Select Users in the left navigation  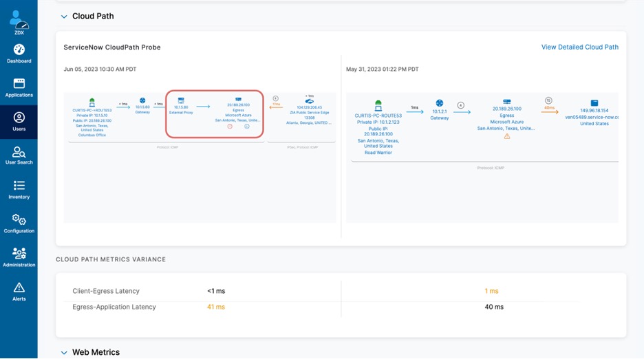(19, 121)
